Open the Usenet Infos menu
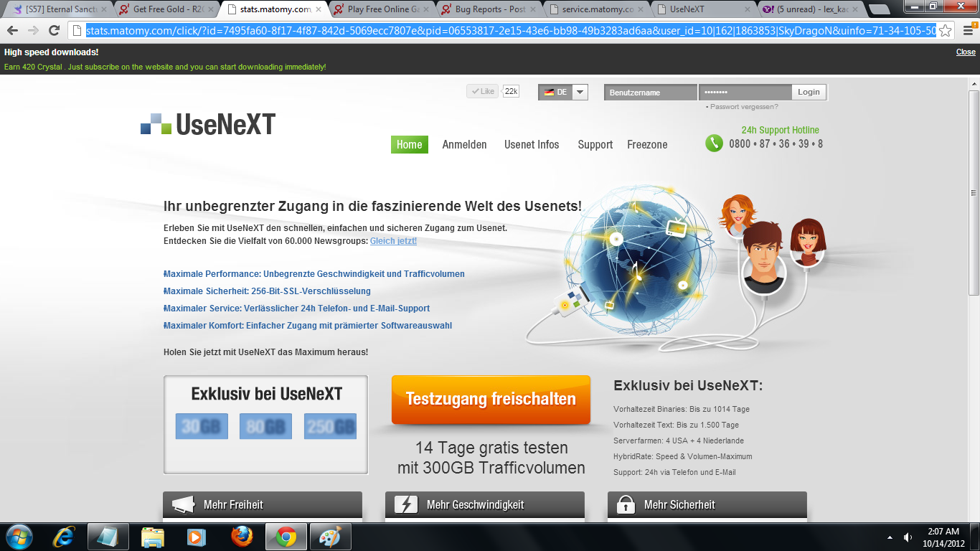 pos(532,144)
